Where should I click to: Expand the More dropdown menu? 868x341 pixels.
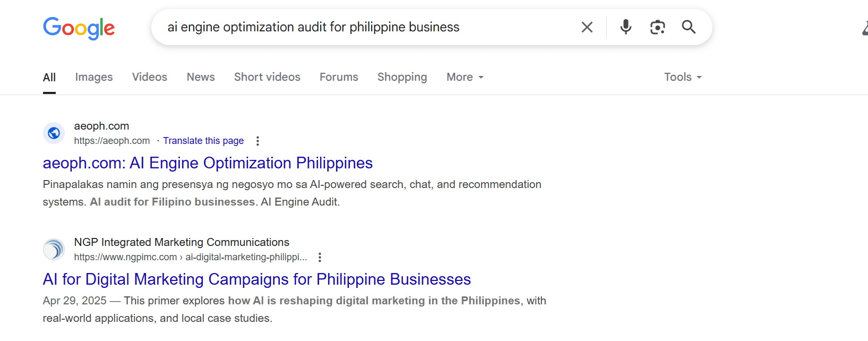point(465,77)
